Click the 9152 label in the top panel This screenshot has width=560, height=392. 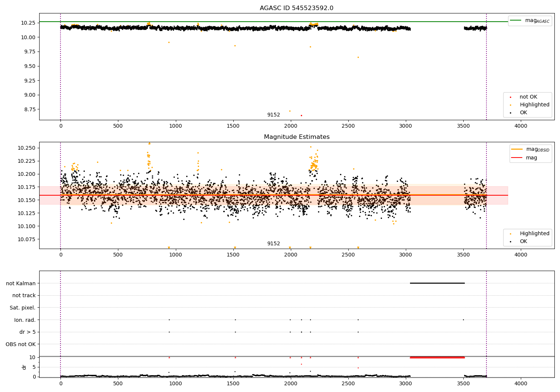273,115
